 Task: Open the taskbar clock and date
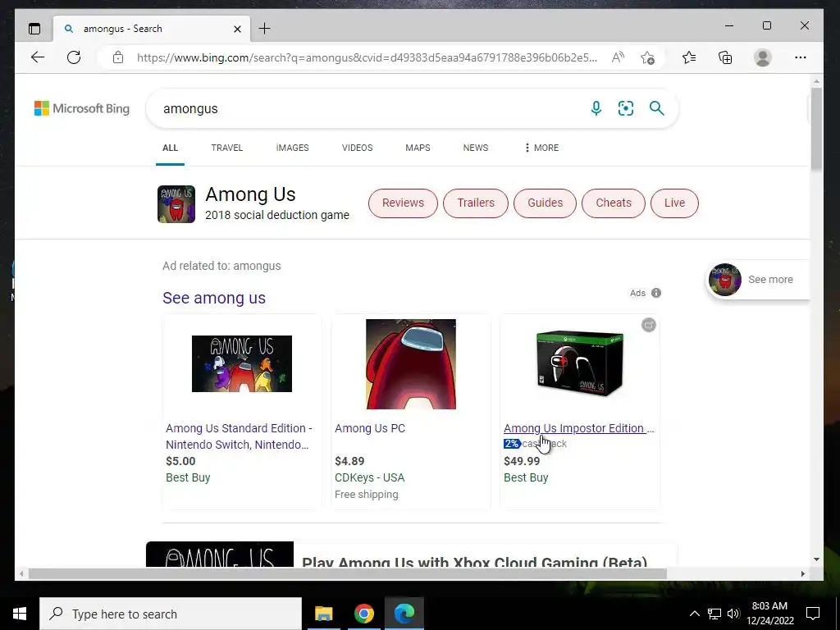770,614
